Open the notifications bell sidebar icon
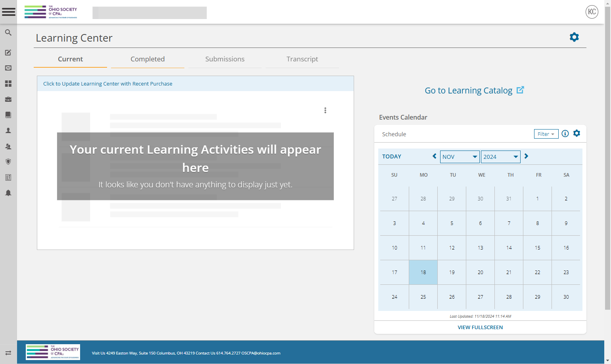This screenshot has height=364, width=611. 8,193
